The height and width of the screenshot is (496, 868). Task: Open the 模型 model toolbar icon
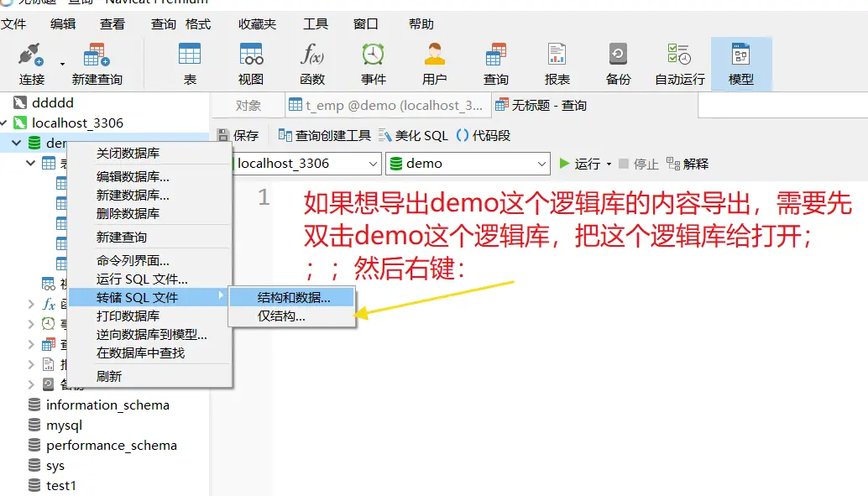(x=741, y=64)
